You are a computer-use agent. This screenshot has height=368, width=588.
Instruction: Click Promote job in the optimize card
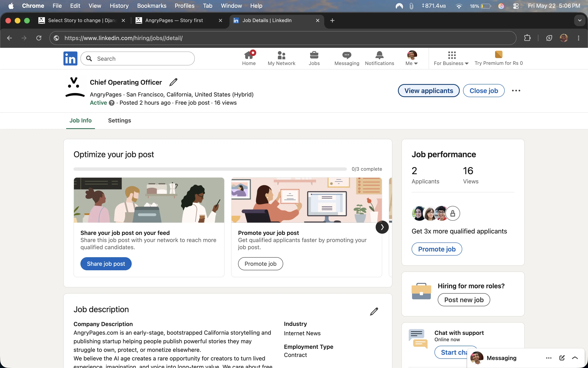point(261,264)
